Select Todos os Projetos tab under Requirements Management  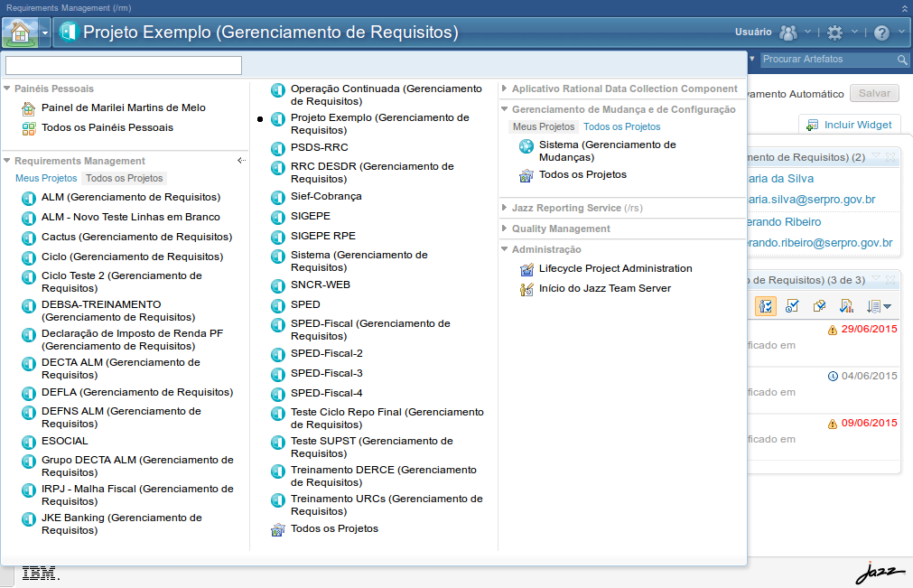[x=124, y=178]
